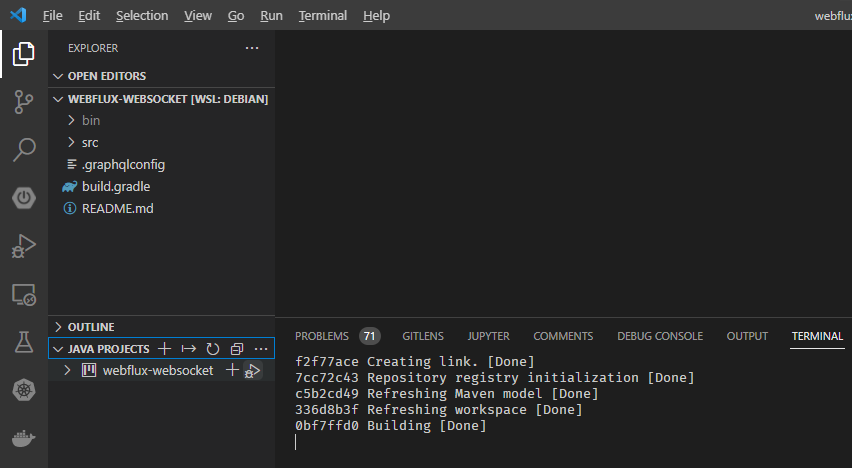Expand the src folder
The height and width of the screenshot is (468, 852).
coord(71,142)
